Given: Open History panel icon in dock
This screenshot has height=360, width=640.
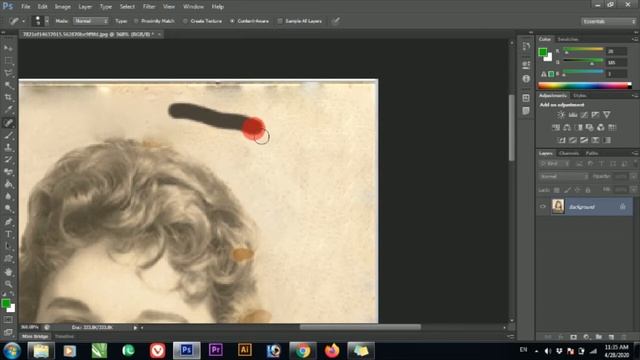Looking at the screenshot, I should tap(526, 47).
